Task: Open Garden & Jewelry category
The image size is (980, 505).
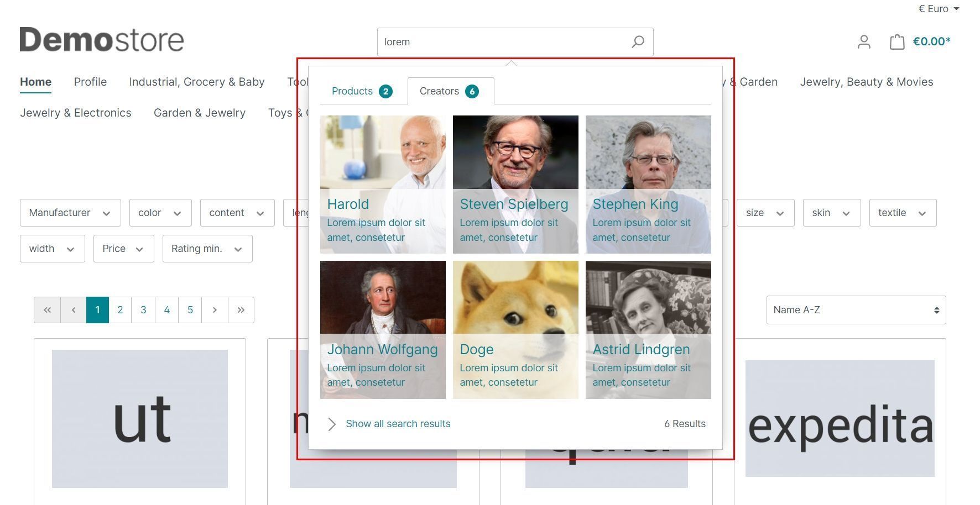Action: (200, 113)
